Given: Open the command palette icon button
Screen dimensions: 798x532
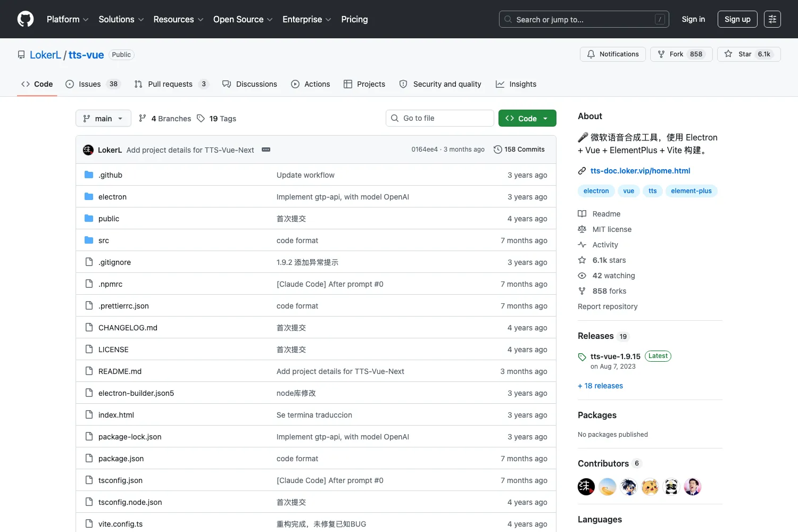Looking at the screenshot, I should [x=772, y=19].
